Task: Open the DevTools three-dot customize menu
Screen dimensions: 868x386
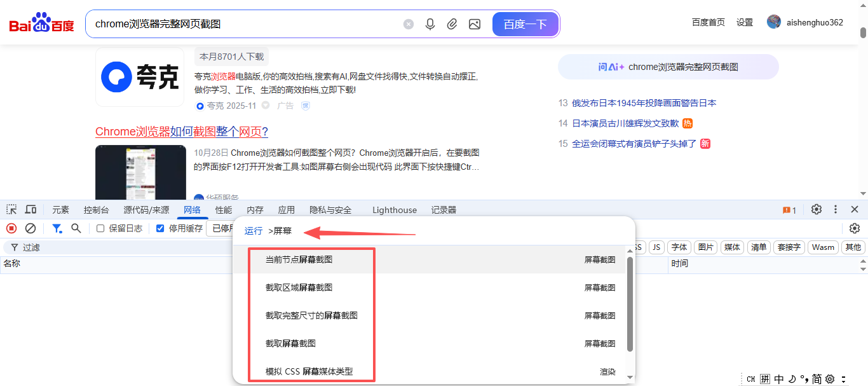Action: click(x=836, y=210)
